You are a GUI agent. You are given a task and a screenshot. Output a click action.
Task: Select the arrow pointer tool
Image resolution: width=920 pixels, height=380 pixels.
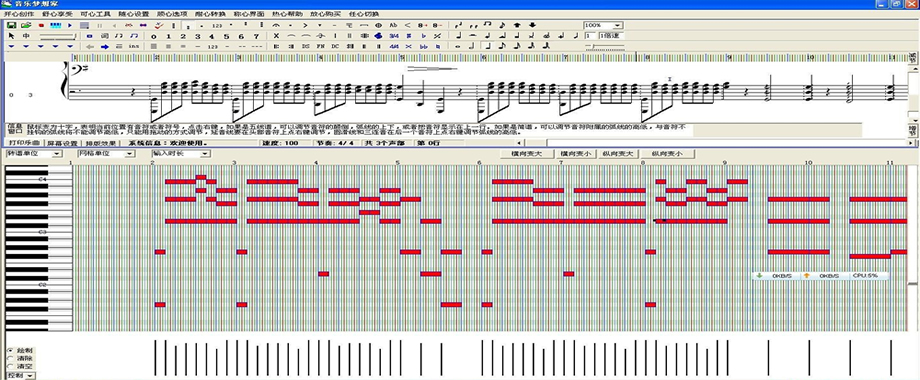coord(11,36)
